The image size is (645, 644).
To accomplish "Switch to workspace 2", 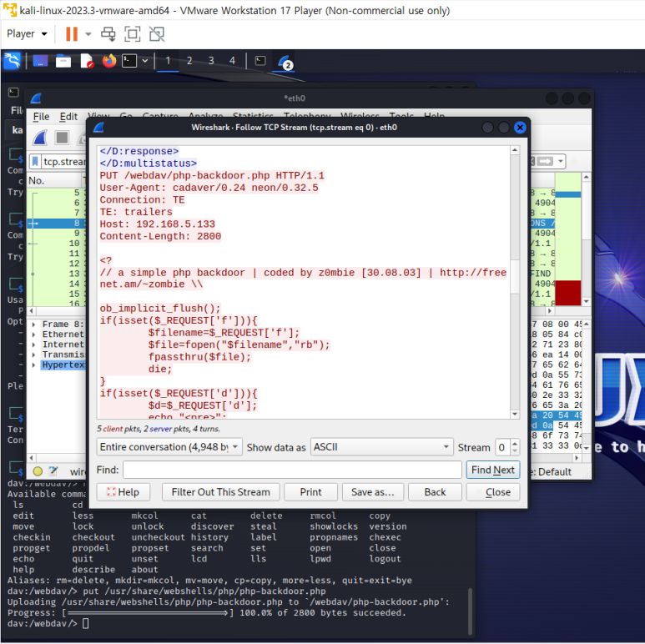I will [189, 61].
